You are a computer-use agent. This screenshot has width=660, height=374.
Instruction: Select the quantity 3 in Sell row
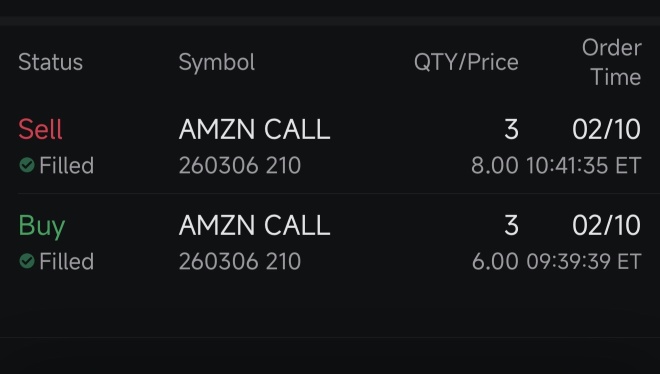point(511,129)
